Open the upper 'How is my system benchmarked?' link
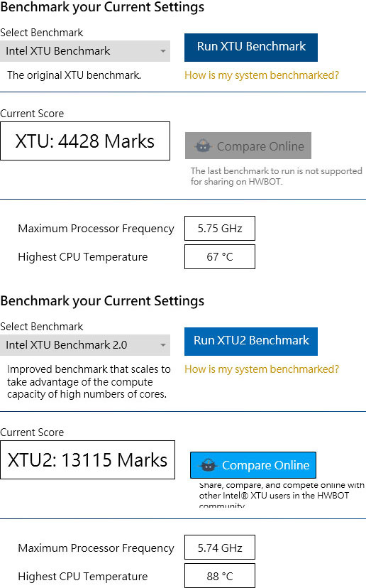366x588 pixels. tap(262, 75)
